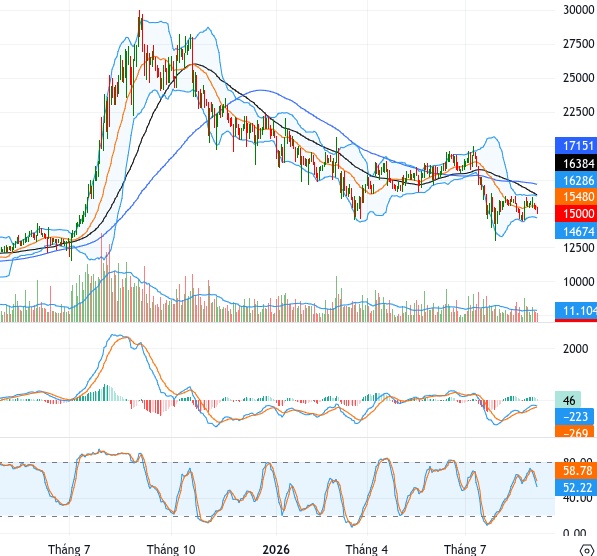Open chart settings gear icon

pos(587,550)
